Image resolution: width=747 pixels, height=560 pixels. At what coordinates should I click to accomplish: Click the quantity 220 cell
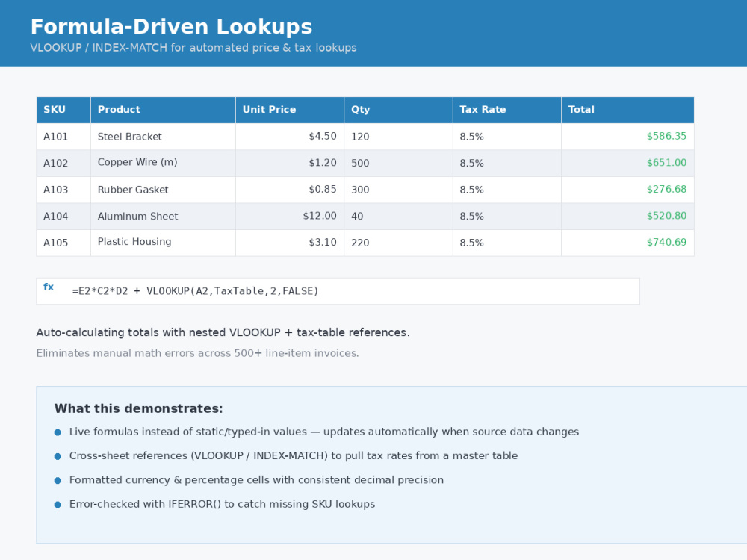(x=399, y=243)
